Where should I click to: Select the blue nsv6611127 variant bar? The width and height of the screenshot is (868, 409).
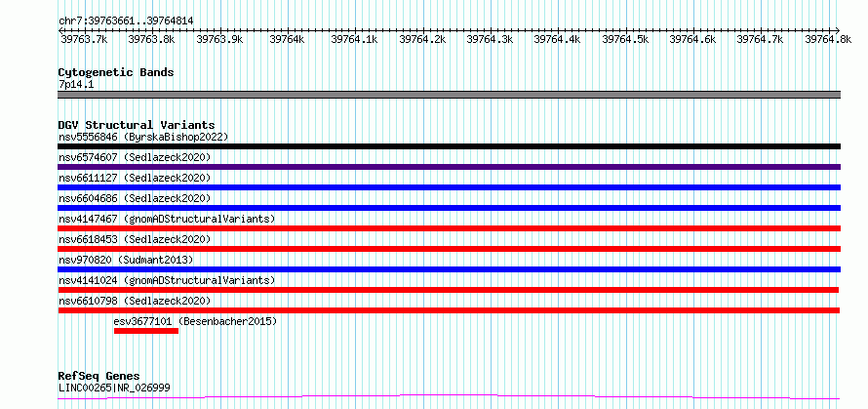[x=449, y=187]
